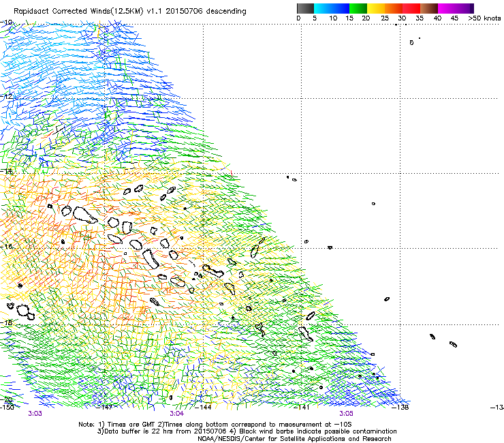Click the ">50 knots" legend label

pyautogui.click(x=484, y=18)
